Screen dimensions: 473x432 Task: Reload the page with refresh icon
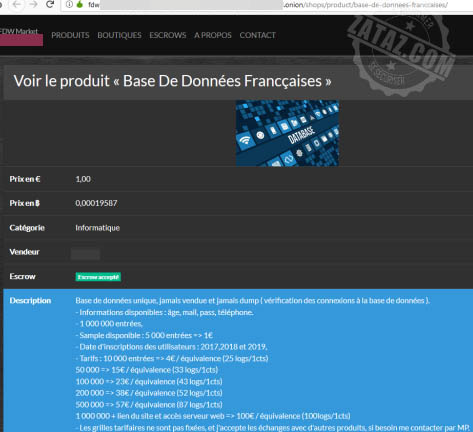click(50, 4)
